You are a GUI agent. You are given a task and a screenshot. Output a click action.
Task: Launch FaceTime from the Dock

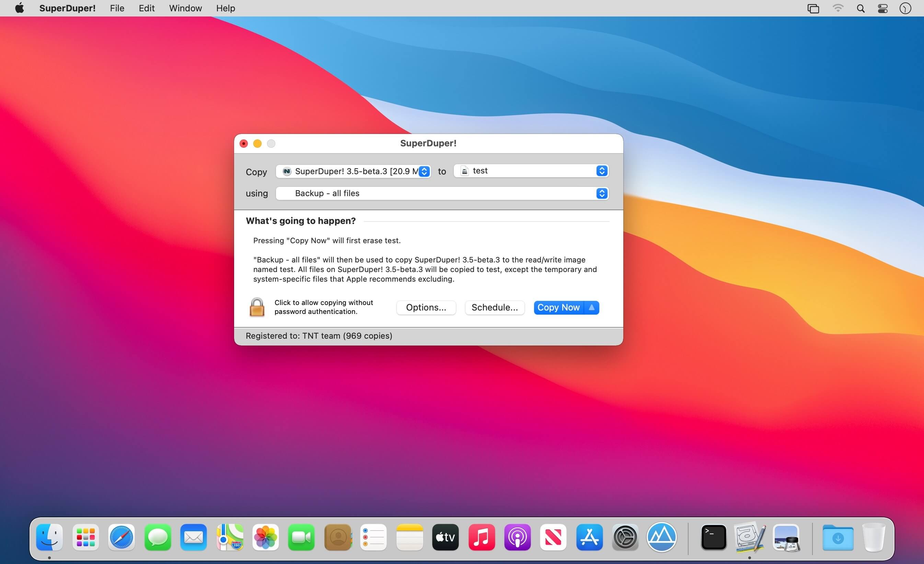pos(301,537)
